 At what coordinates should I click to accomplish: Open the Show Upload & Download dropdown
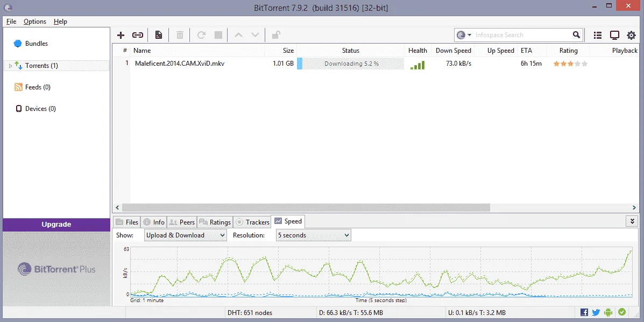click(x=186, y=235)
